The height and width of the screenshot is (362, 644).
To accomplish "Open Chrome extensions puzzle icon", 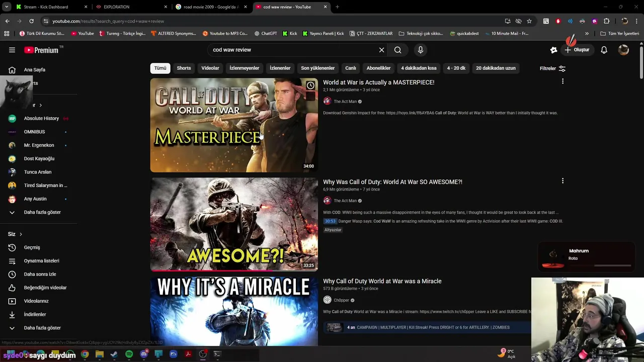I will [606, 21].
